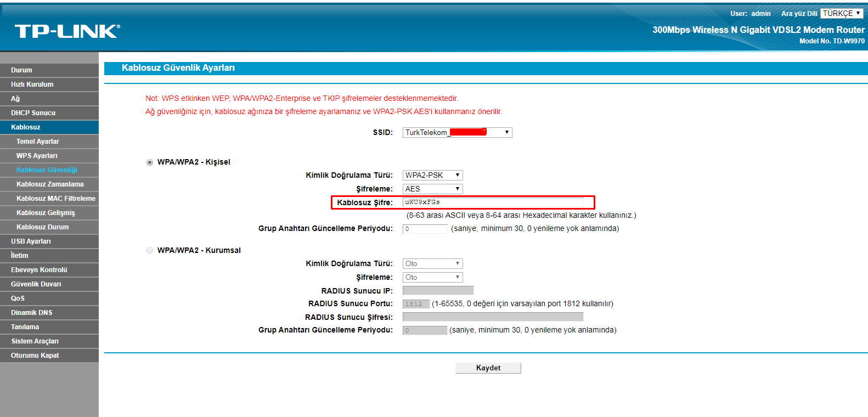Open Ebeveyn Kontrolü section
The height and width of the screenshot is (417, 868).
pyautogui.click(x=49, y=270)
